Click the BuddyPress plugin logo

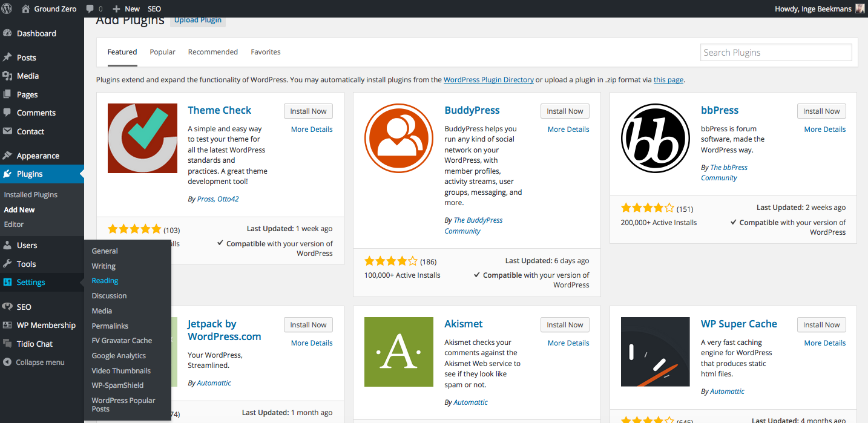[x=399, y=138]
